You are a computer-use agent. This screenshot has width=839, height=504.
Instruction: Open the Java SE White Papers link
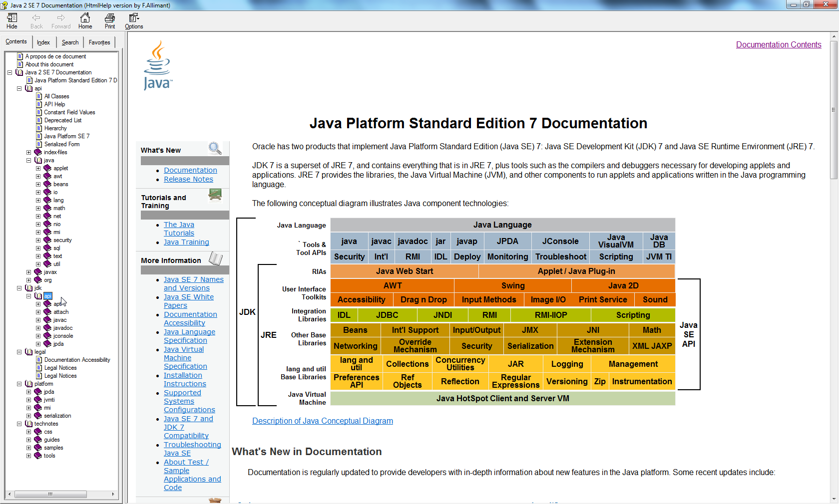(189, 301)
